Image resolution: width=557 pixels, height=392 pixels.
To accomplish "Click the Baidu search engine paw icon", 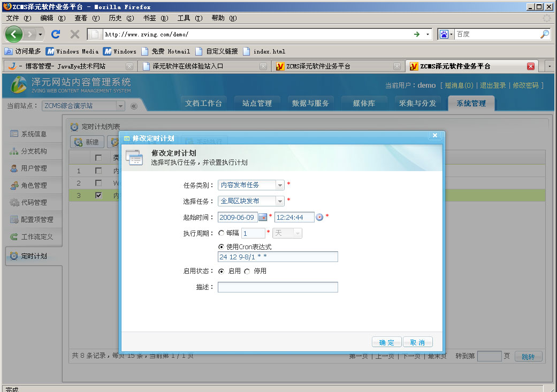I will [444, 34].
